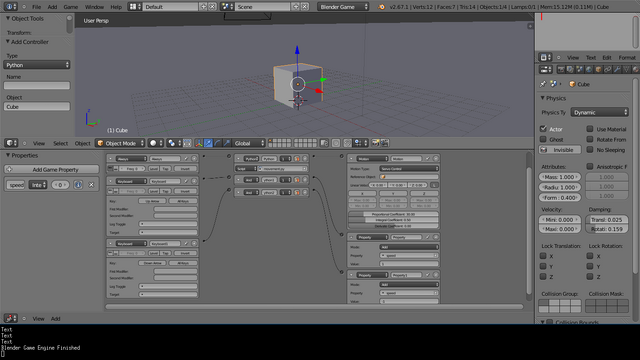Collapse the Add Controller panel
640x360 pixels.
coord(8,42)
